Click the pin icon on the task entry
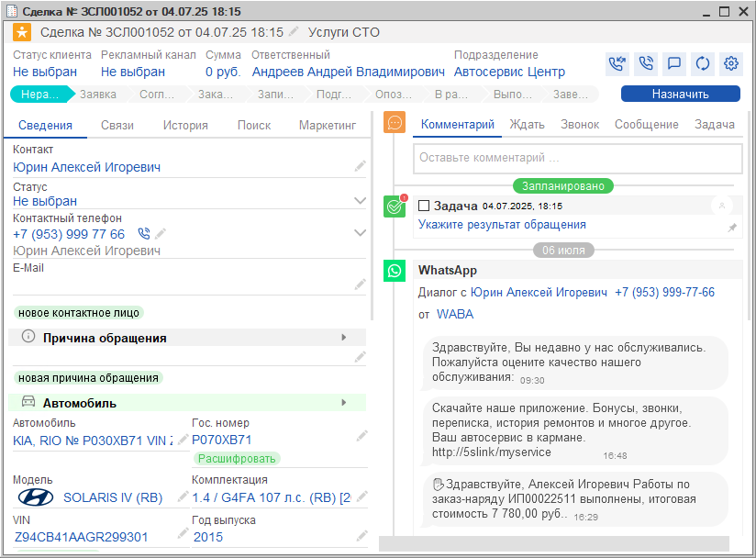756x558 pixels. [731, 227]
